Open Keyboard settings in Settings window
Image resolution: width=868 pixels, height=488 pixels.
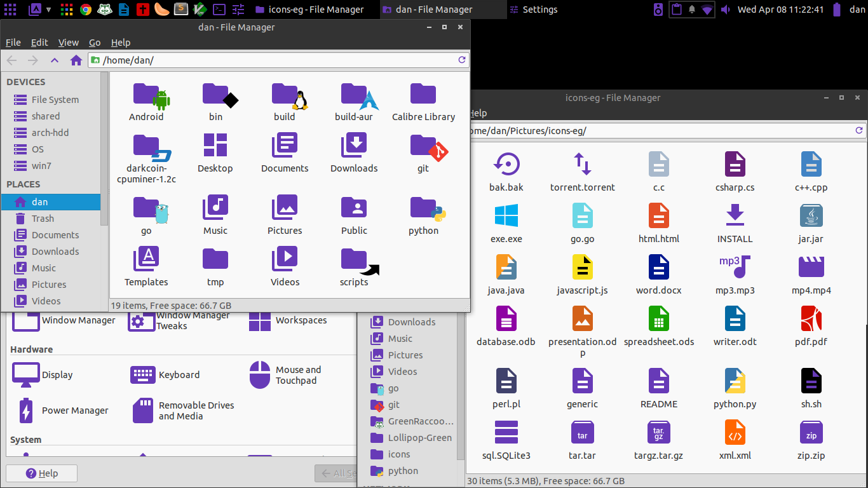click(x=165, y=375)
